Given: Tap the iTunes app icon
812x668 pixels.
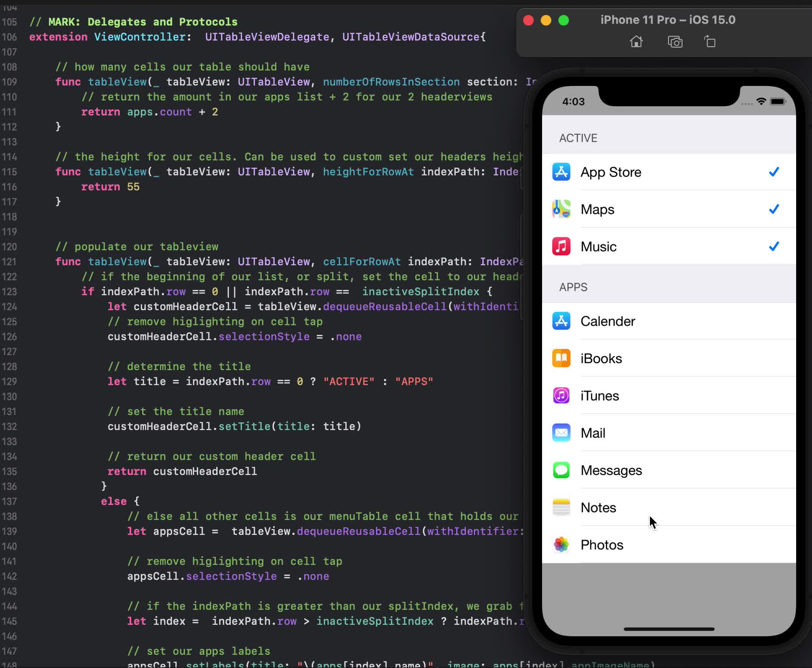Looking at the screenshot, I should point(561,395).
